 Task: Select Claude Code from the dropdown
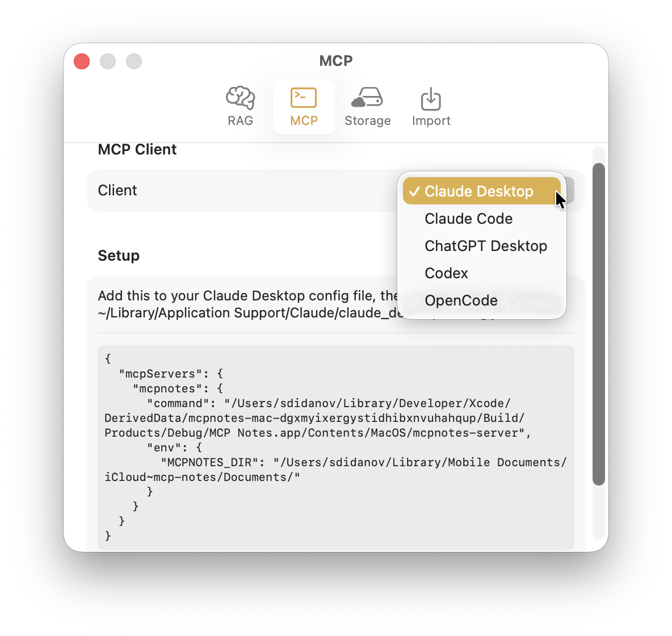tap(481, 219)
